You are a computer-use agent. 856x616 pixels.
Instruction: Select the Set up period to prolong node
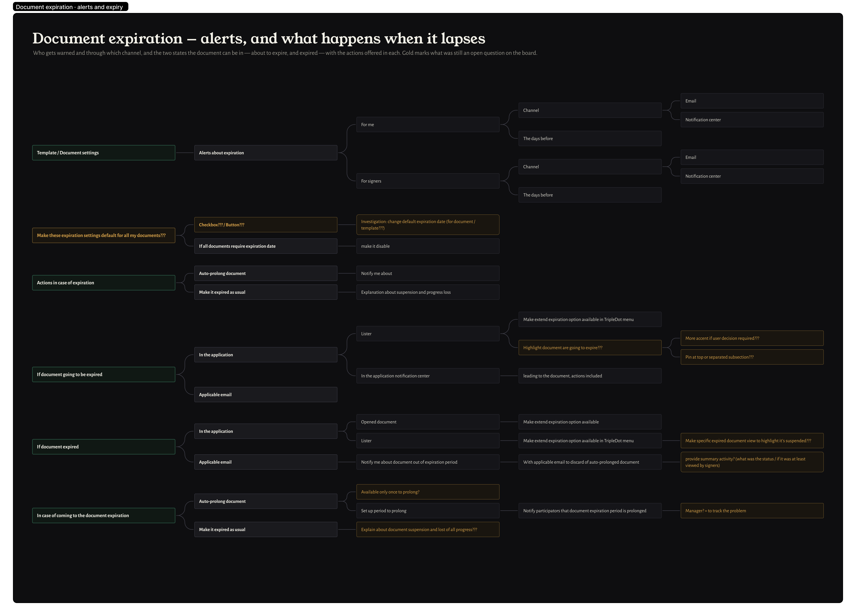(x=428, y=511)
